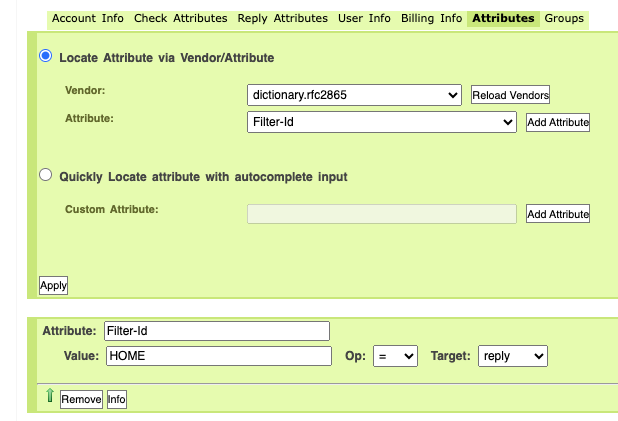Select Locate Attribute via Vendor/Attribute radio
The height and width of the screenshot is (421, 618).
(x=45, y=57)
